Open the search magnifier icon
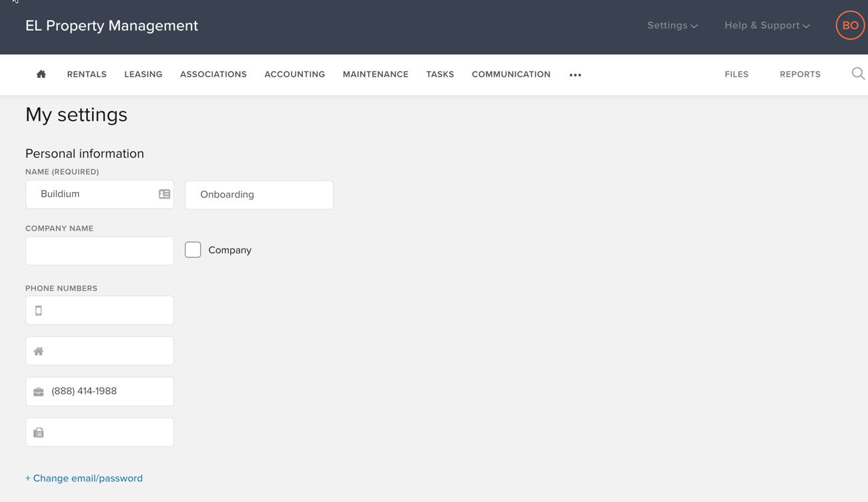868x502 pixels. click(x=858, y=74)
